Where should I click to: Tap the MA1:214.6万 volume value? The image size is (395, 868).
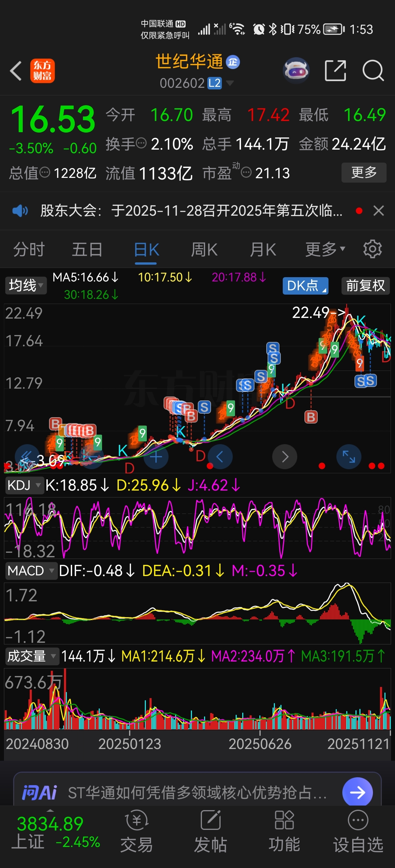pos(163,656)
